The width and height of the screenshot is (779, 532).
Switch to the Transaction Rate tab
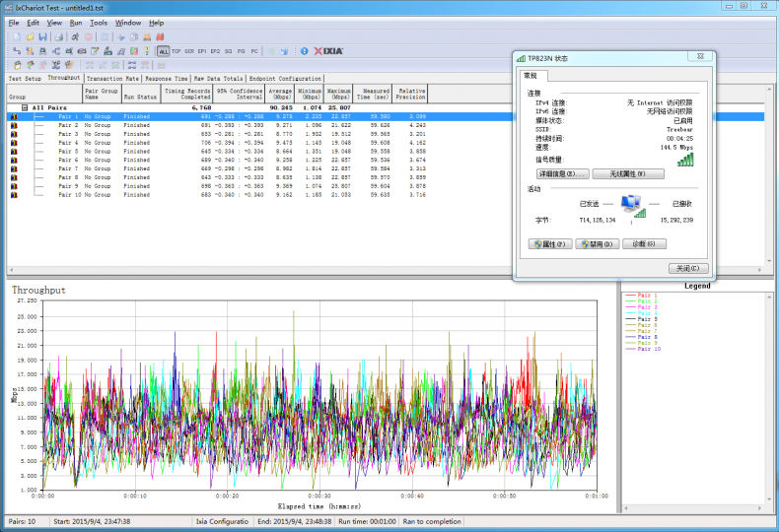112,79
